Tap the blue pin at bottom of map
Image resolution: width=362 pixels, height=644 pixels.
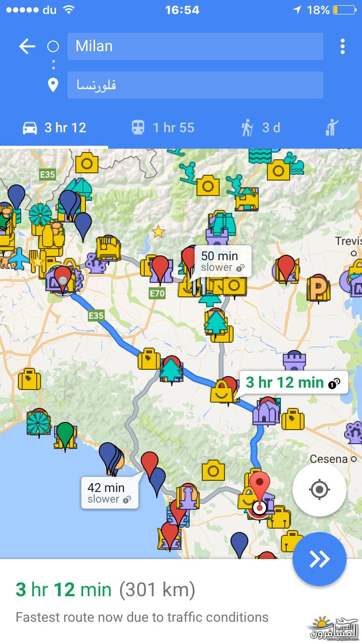pos(239,545)
